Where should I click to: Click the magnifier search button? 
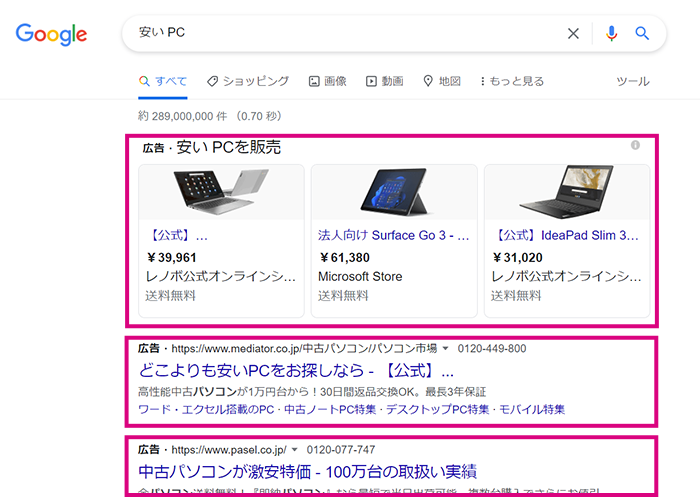642,33
